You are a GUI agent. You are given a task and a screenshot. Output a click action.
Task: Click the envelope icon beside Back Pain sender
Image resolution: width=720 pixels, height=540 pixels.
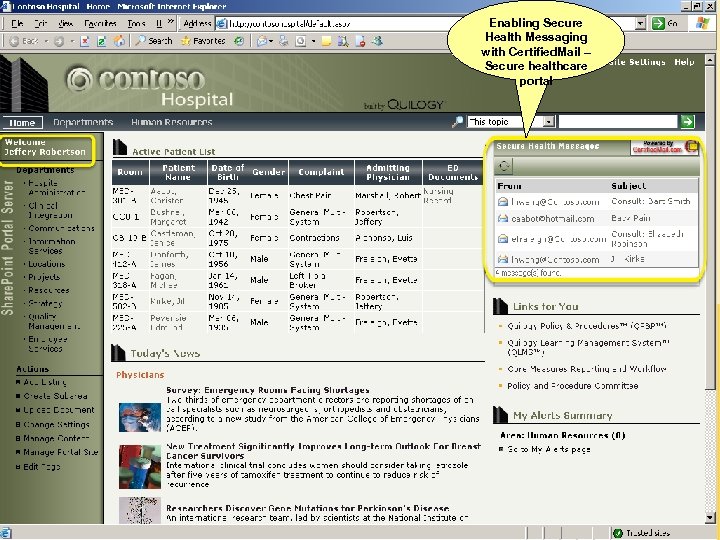(x=503, y=219)
